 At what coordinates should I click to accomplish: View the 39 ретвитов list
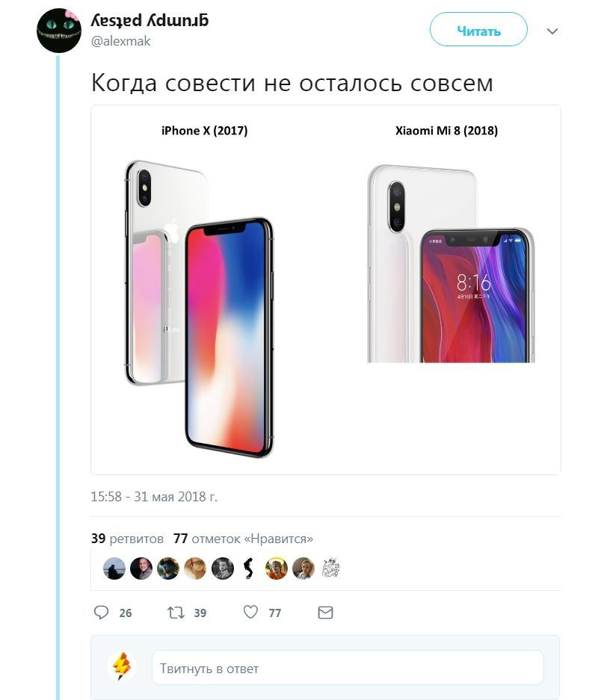point(127,539)
